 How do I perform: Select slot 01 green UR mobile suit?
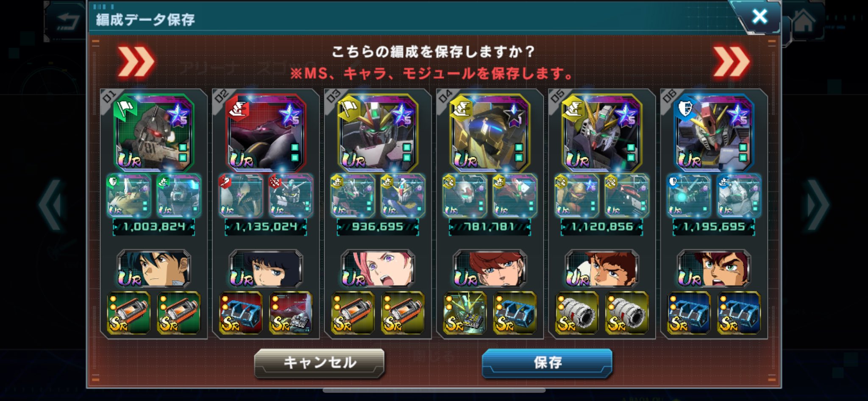pos(153,133)
